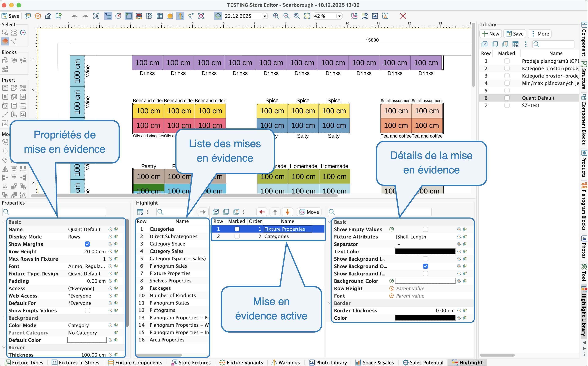This screenshot has height=366, width=588.
Task: Mark the Quant Default library row checkbox
Action: pos(507,98)
